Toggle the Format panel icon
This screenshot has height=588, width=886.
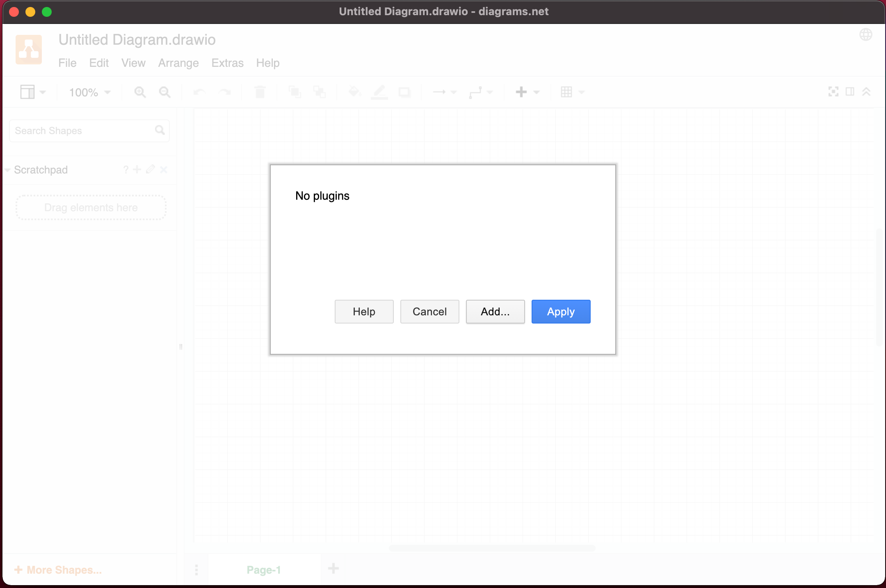(850, 91)
